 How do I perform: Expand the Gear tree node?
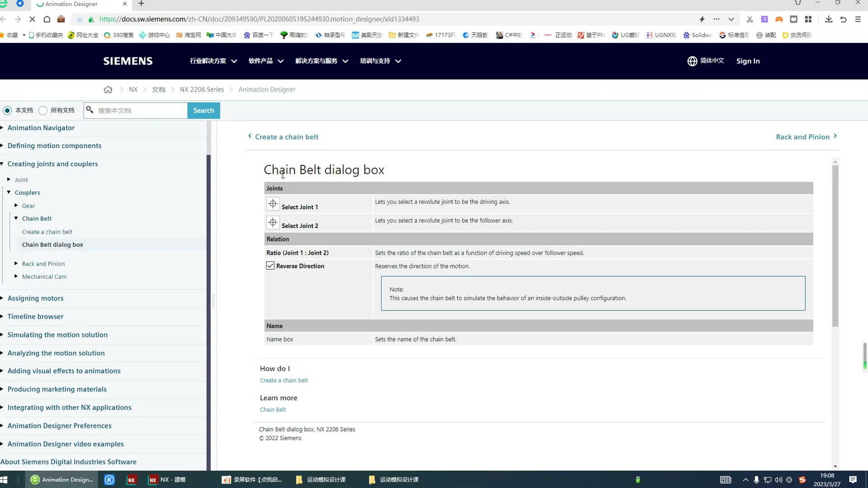[x=16, y=206]
